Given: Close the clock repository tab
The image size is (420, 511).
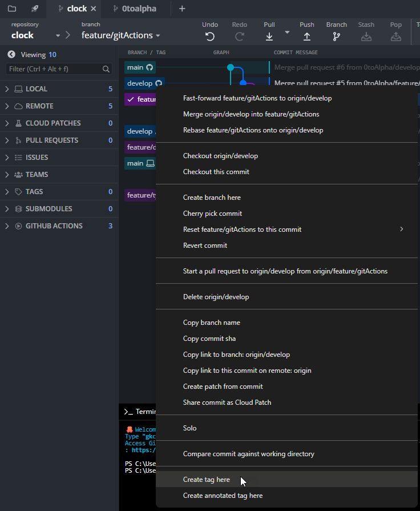Looking at the screenshot, I should click(x=94, y=9).
